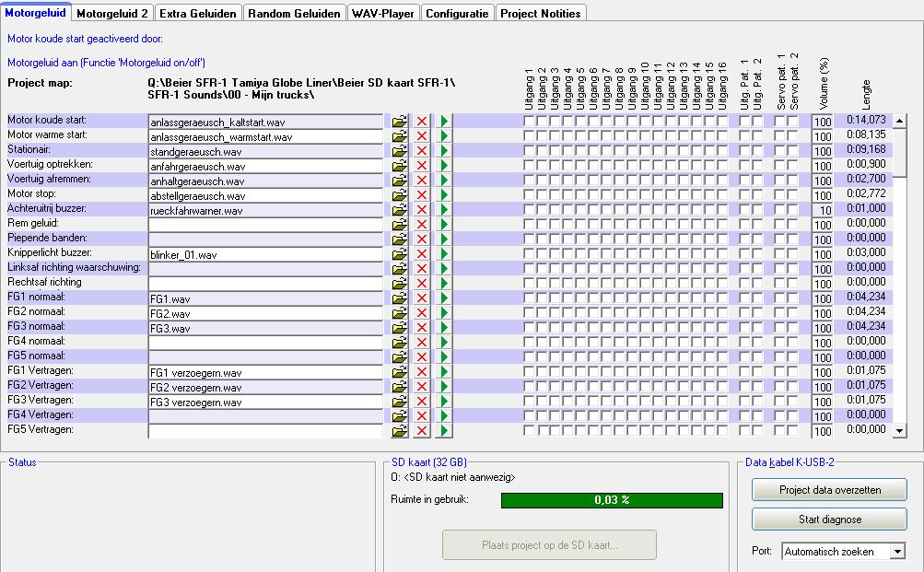
Task: Remove the FG3 normaal sound file
Action: coord(421,328)
